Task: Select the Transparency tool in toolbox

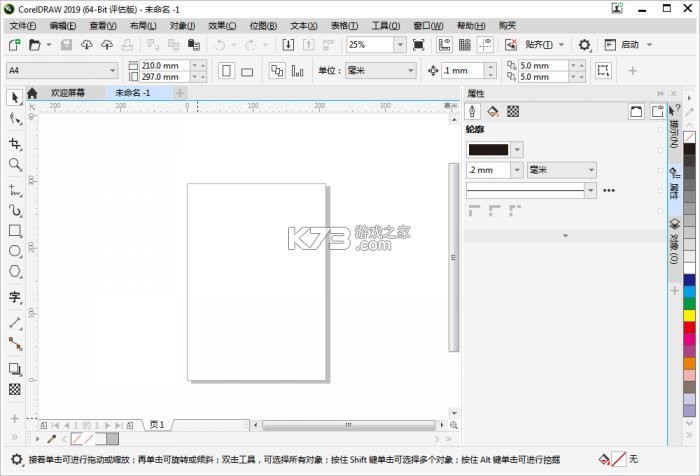Action: click(x=15, y=389)
